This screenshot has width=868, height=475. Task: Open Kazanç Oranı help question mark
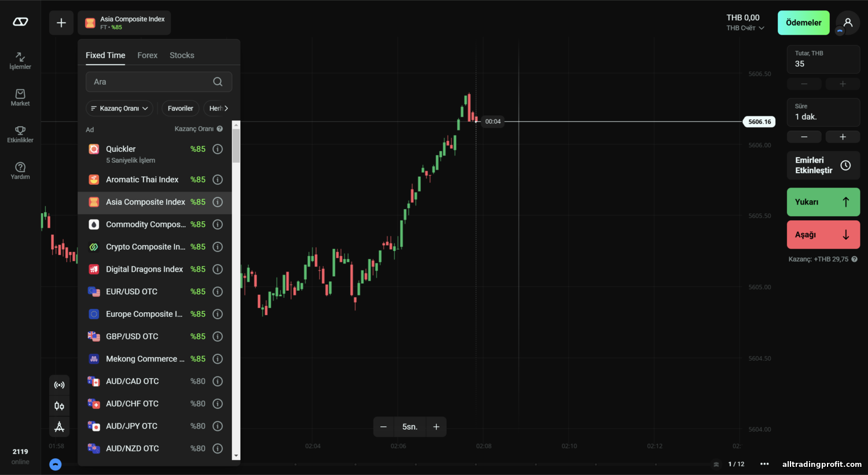pyautogui.click(x=220, y=129)
